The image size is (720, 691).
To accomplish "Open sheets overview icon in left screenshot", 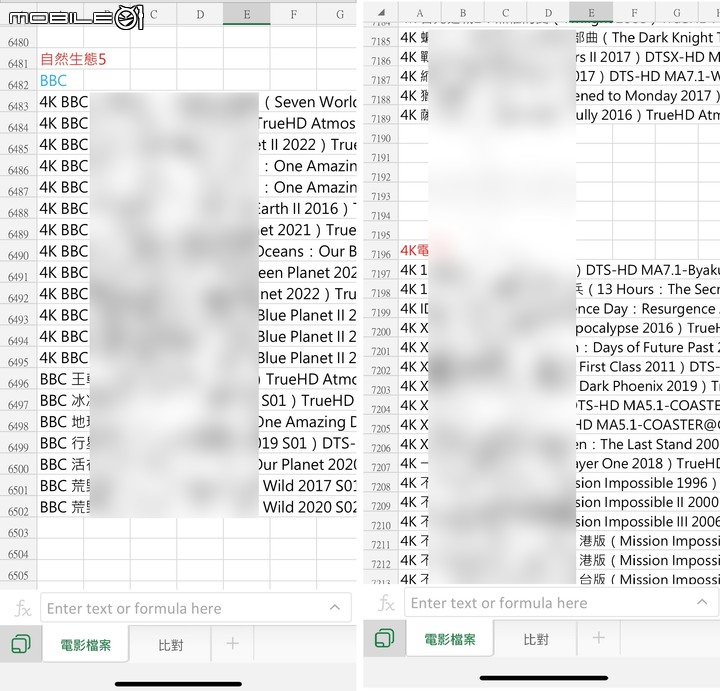I will pyautogui.click(x=21, y=643).
